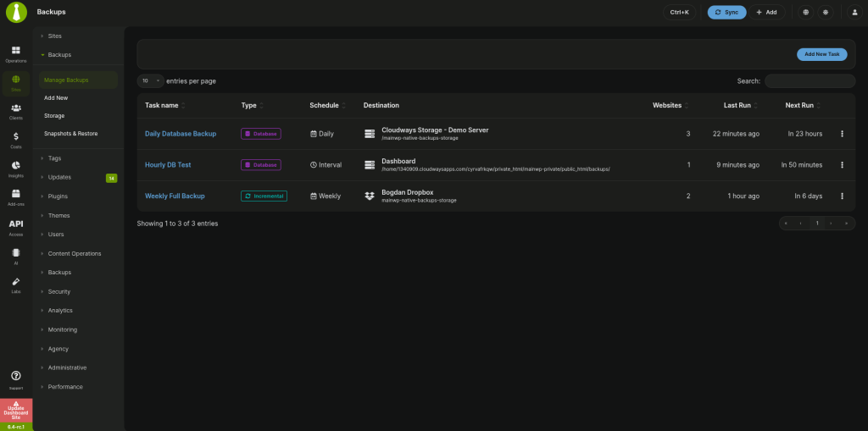The height and width of the screenshot is (431, 868).
Task: Open Weekly Full Backup task link
Action: click(175, 196)
